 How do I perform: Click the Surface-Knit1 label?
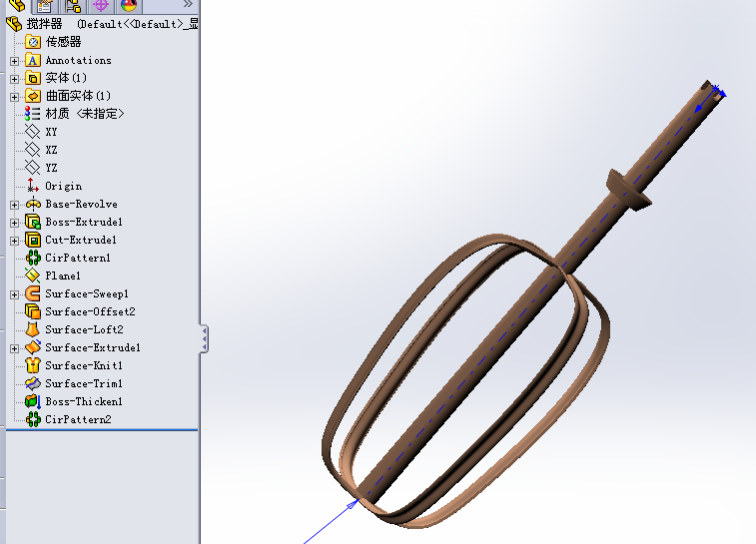84,365
